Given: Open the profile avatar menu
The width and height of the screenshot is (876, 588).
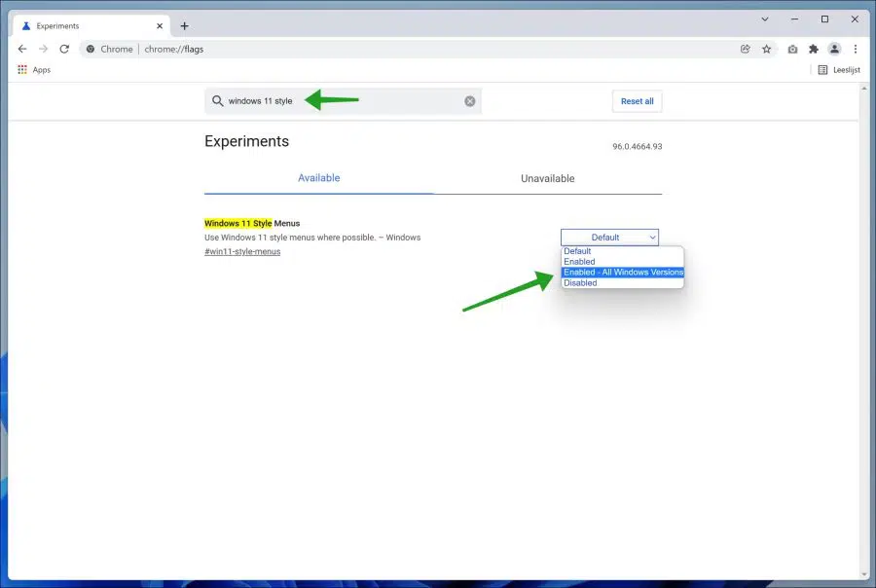Looking at the screenshot, I should click(834, 50).
